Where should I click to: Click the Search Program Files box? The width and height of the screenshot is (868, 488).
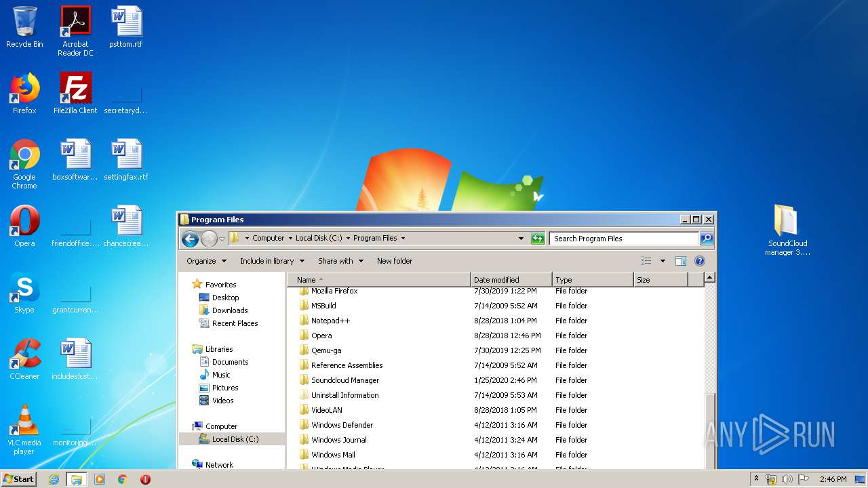click(624, 239)
